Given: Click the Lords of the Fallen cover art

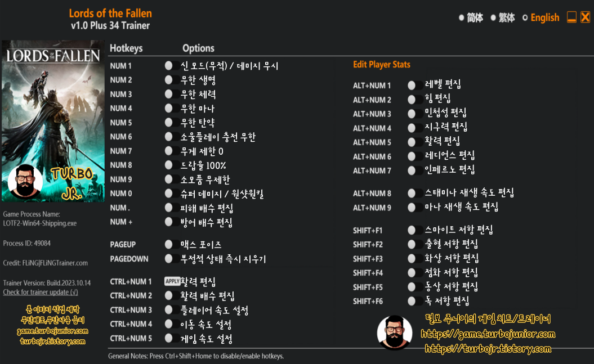Looking at the screenshot, I should 53,121.
